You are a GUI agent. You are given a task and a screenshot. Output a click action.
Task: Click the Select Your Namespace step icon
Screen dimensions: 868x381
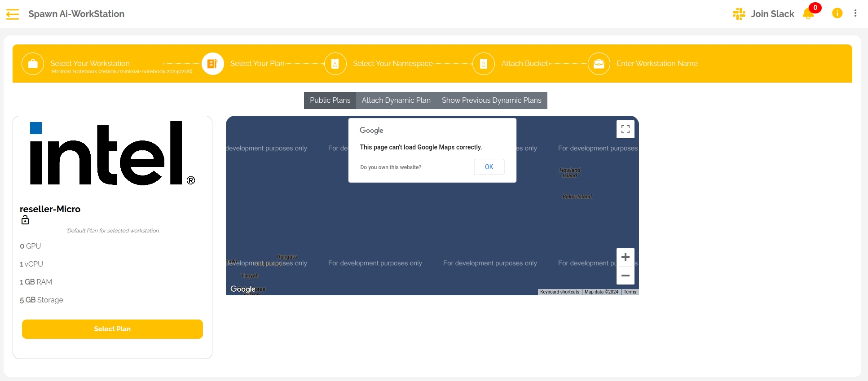[335, 64]
